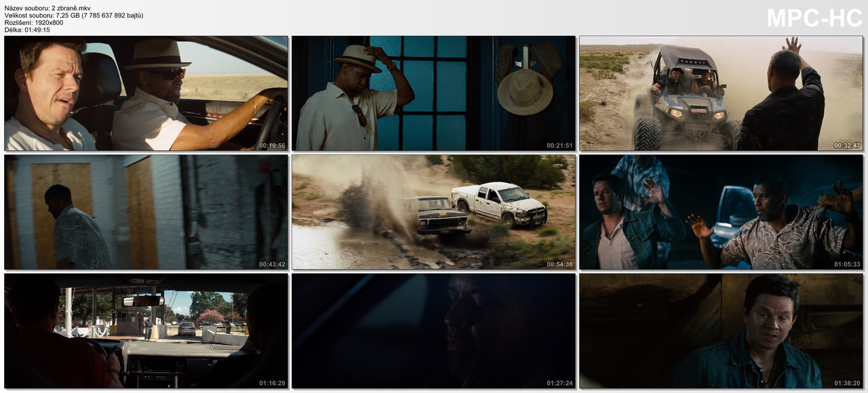Viewport: 868px width, 393px height.
Task: Open the thumbnail stamped 01:27:24
Action: click(434, 331)
